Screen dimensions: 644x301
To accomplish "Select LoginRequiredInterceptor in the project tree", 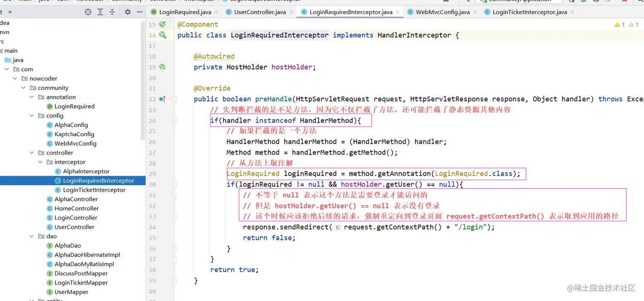I will point(98,181).
